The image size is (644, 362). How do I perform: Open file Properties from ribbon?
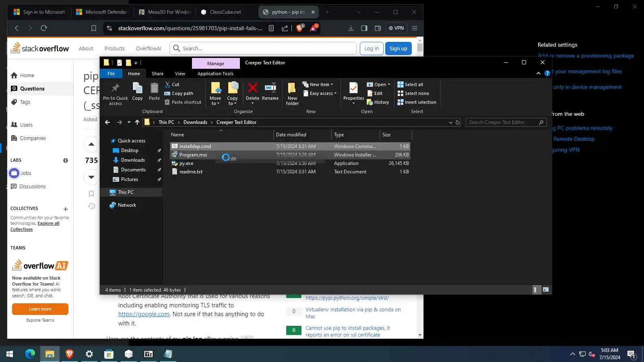pyautogui.click(x=353, y=93)
